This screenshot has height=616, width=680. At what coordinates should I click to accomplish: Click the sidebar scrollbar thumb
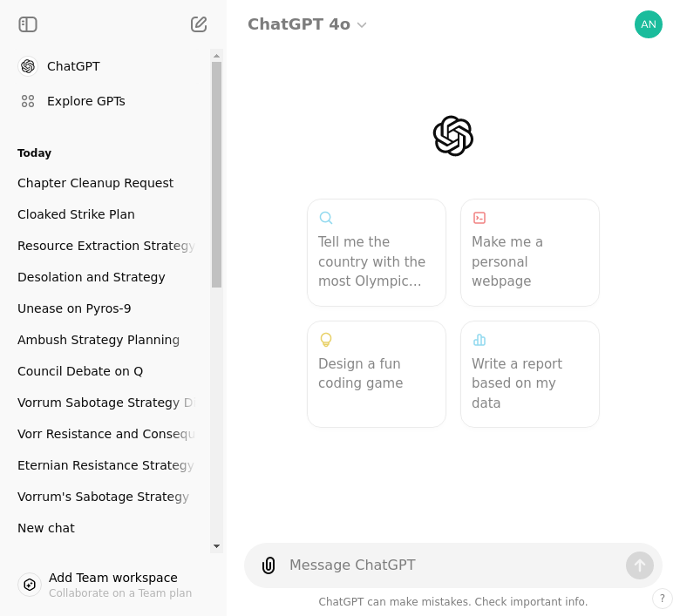(x=217, y=174)
